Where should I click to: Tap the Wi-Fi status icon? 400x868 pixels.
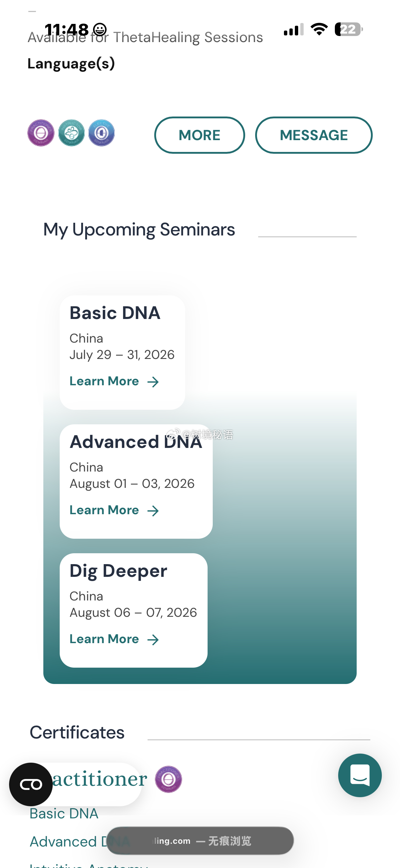319,29
